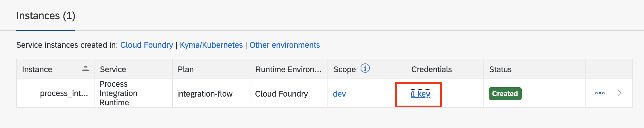This screenshot has width=644, height=128.
Task: Open the Instances (1) tab
Action: click(46, 16)
